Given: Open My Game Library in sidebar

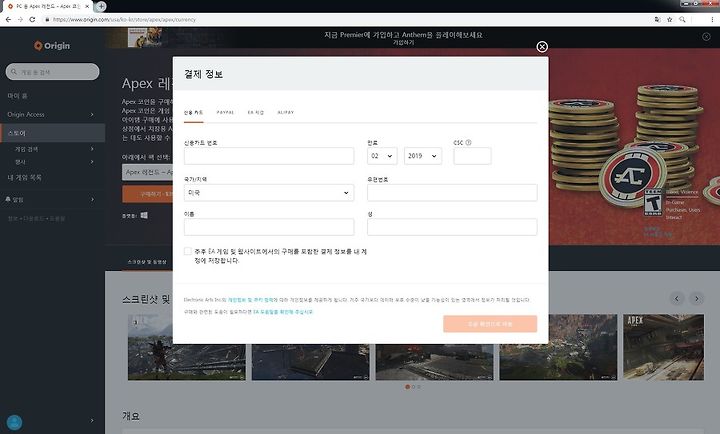Looking at the screenshot, I should click(24, 177).
